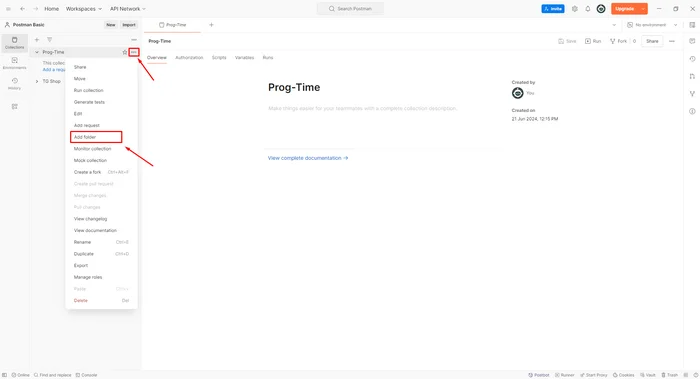The height and width of the screenshot is (379, 700).
Task: Switch to the Variables tab
Action: 244,58
